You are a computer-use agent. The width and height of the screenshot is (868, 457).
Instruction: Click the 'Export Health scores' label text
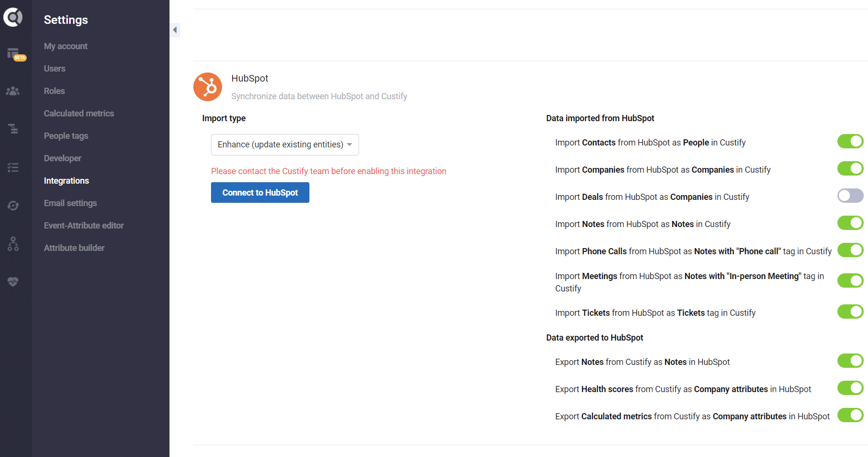tap(683, 389)
